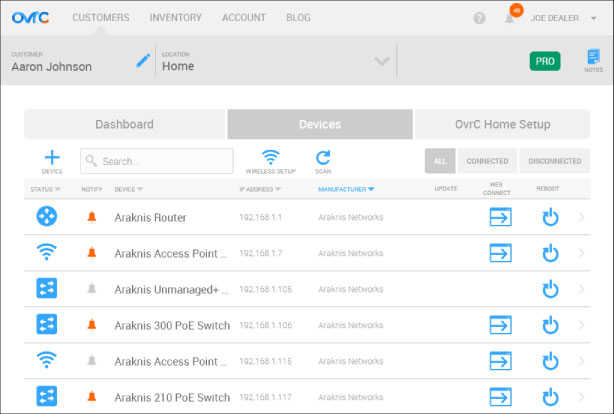Web connect to Araknis 210 PoE Switch
Image resolution: width=614 pixels, height=414 pixels.
coord(500,397)
